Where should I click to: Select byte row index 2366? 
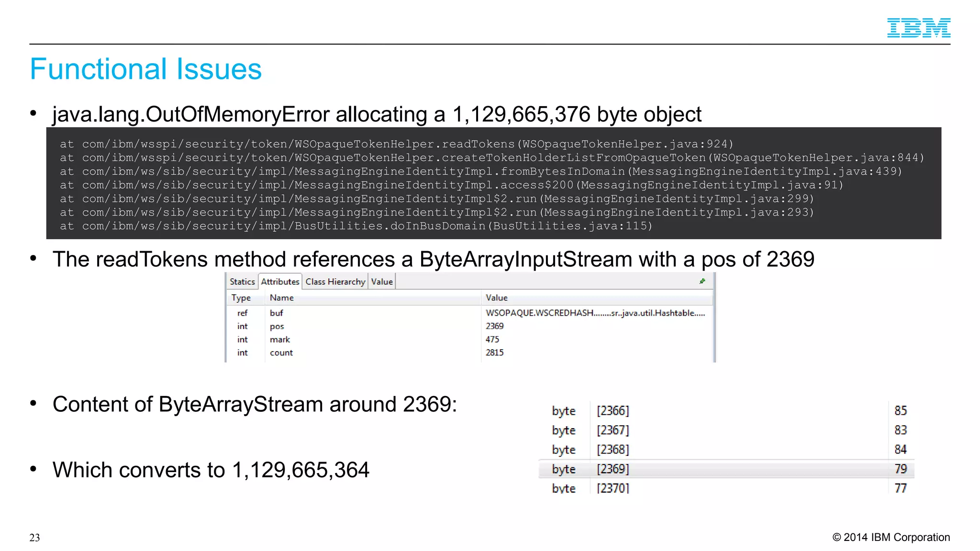[x=612, y=411]
